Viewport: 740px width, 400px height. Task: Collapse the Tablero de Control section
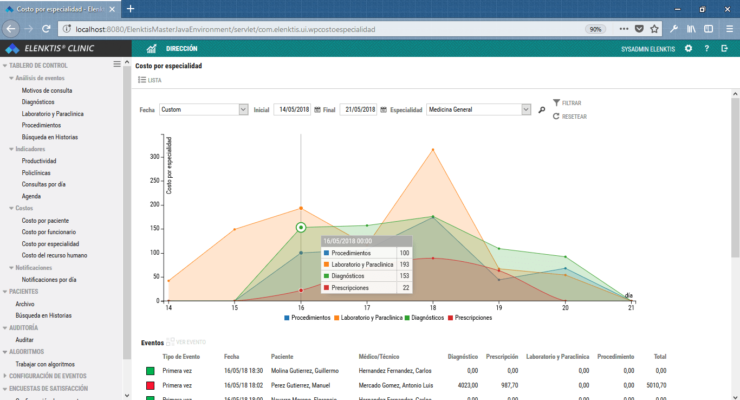point(40,65)
